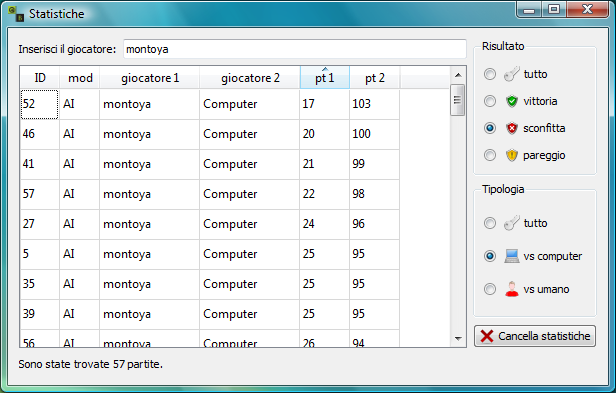Sort by giocatore 2 column header
616x393 pixels.
(250, 77)
